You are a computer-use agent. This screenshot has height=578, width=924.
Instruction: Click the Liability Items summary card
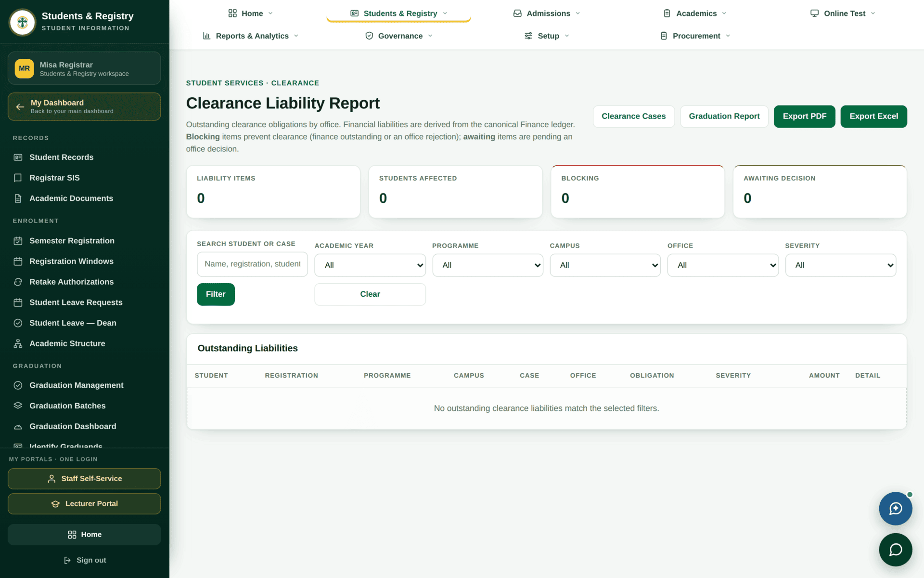(x=273, y=192)
